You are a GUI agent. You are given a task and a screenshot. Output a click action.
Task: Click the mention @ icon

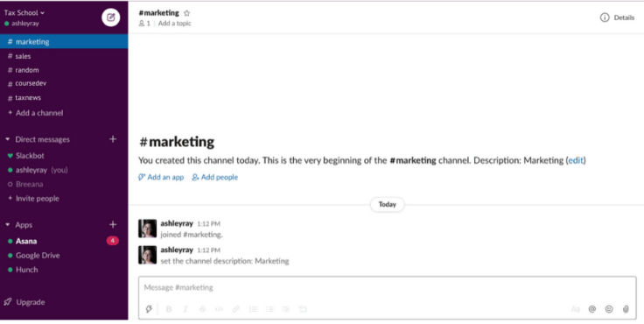[x=591, y=309]
